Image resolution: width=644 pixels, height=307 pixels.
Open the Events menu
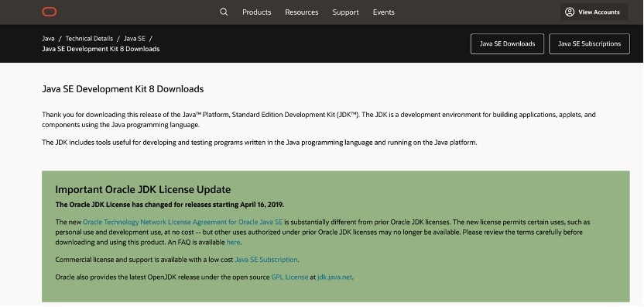(x=384, y=12)
